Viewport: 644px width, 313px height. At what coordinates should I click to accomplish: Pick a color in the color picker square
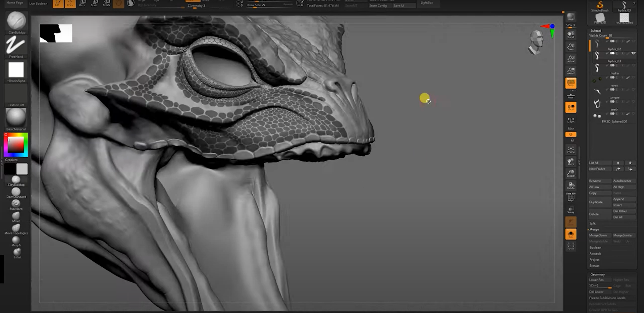[x=16, y=145]
